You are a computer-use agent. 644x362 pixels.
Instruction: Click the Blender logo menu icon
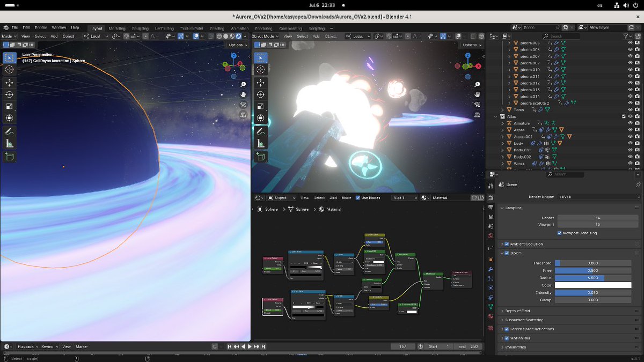tap(5, 28)
